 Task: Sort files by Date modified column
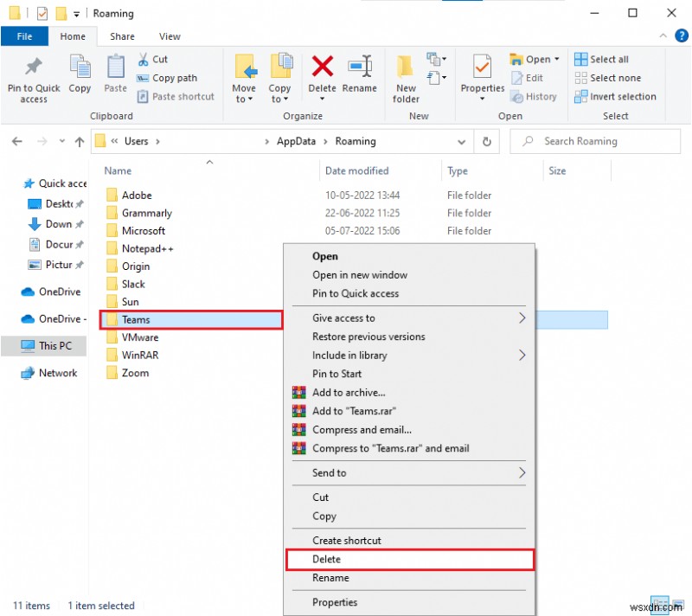[356, 170]
